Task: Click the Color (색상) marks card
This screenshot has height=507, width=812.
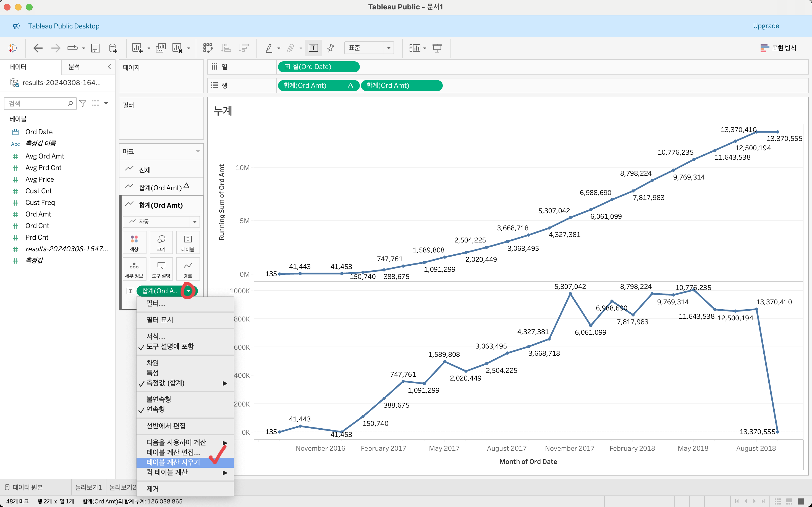Action: [x=134, y=242]
